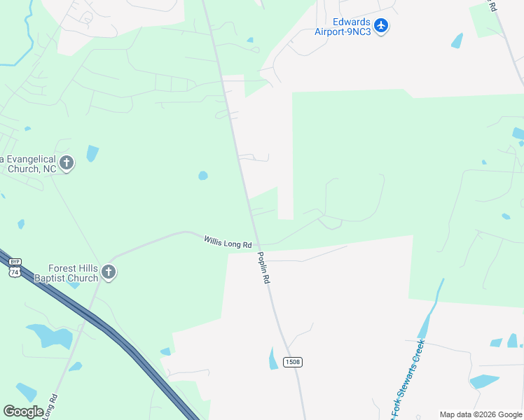This screenshot has width=524, height=420.
Task: Click the Evangelical Church cross marker icon
Action: pyautogui.click(x=67, y=163)
